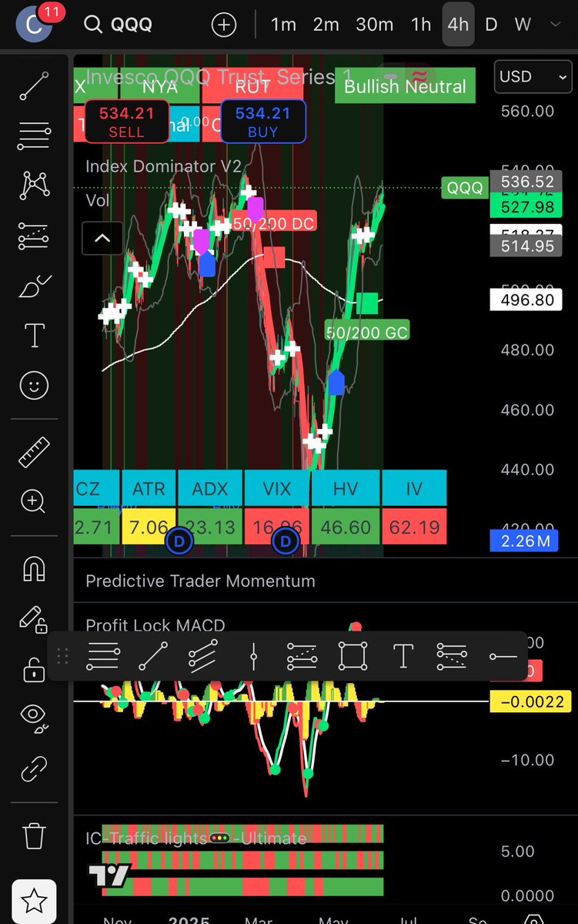Click the ADX value 23.13 cell
The height and width of the screenshot is (924, 578).
pos(210,527)
